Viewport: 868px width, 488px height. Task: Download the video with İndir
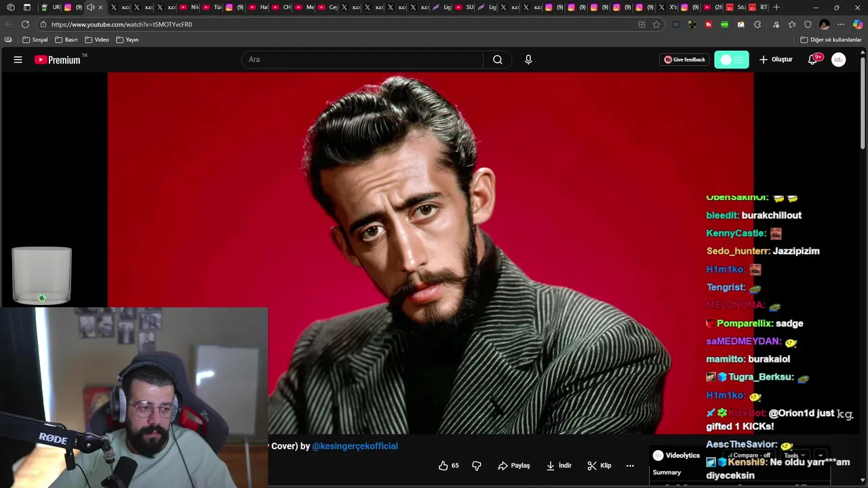[559, 466]
